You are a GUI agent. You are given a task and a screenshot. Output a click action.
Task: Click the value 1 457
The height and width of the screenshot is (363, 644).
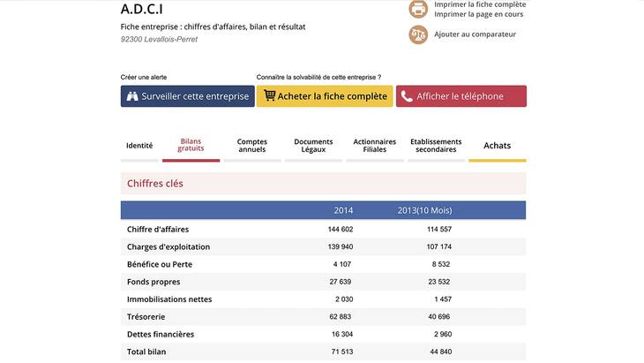[x=443, y=299]
